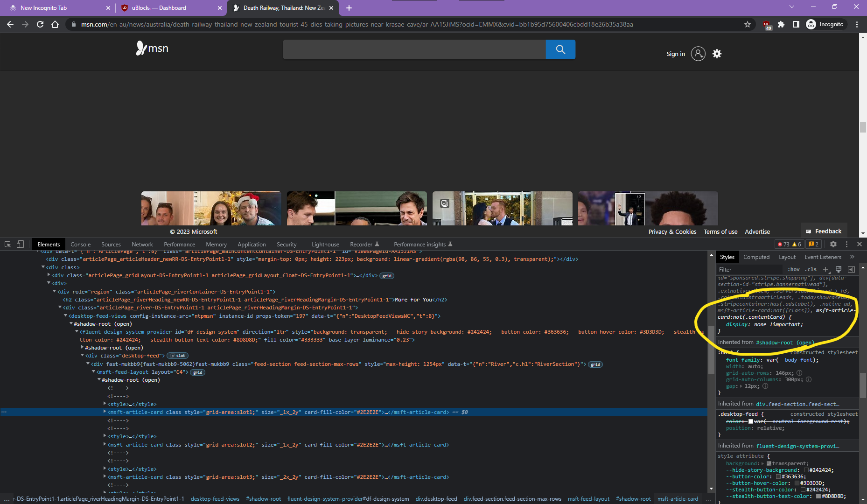Viewport: 867px width, 504px height.
Task: Type in the Styles filter input field
Action: tap(747, 269)
